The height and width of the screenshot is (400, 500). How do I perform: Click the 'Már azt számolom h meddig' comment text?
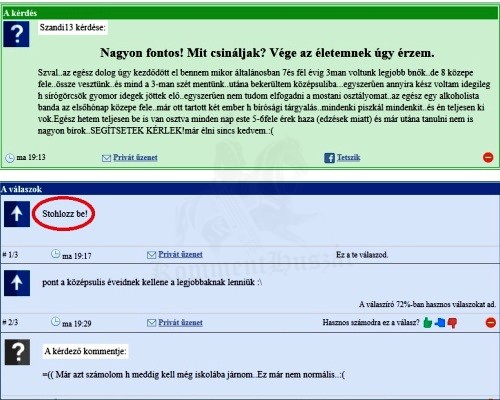[x=194, y=375]
